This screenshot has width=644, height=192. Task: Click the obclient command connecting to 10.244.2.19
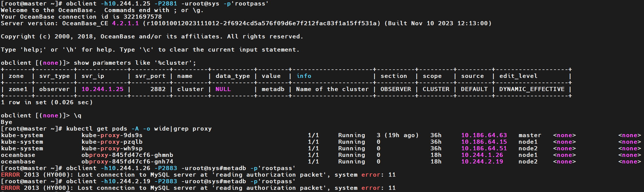coord(181,181)
